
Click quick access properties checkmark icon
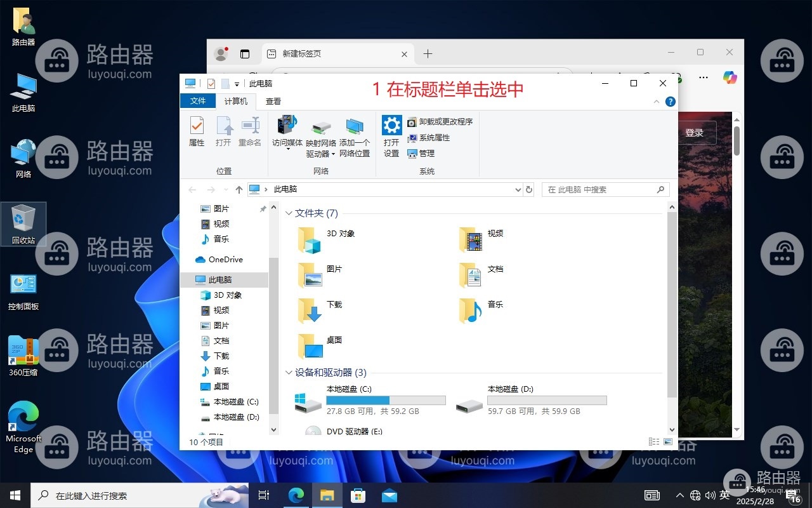click(211, 83)
